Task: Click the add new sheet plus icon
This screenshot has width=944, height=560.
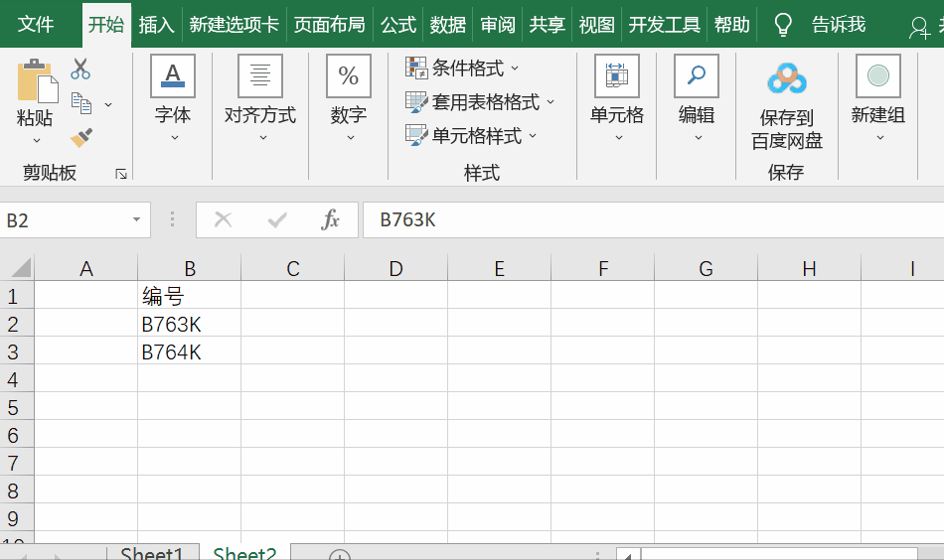Action: 340,555
